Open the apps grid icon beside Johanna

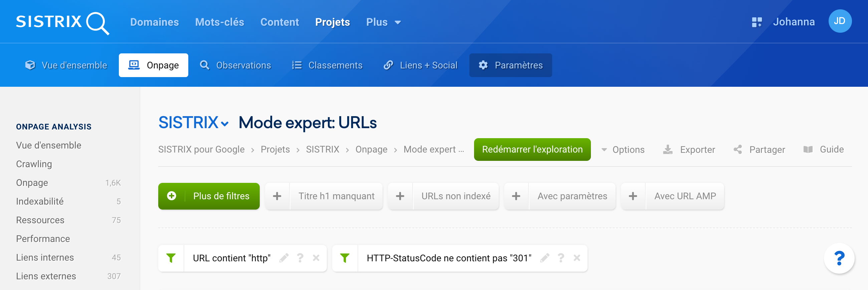click(x=757, y=22)
